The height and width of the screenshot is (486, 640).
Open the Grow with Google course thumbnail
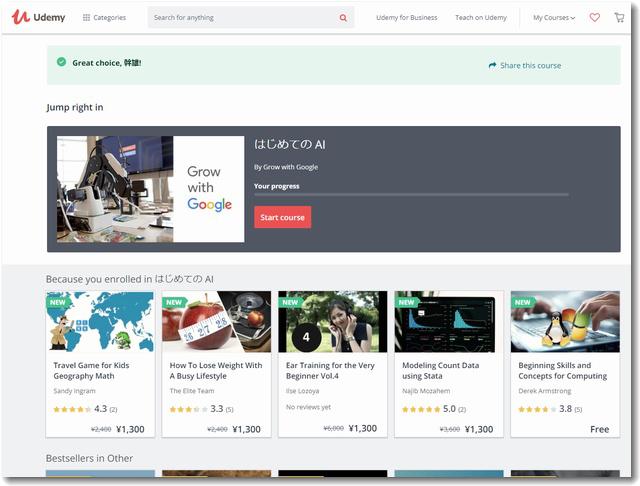150,188
